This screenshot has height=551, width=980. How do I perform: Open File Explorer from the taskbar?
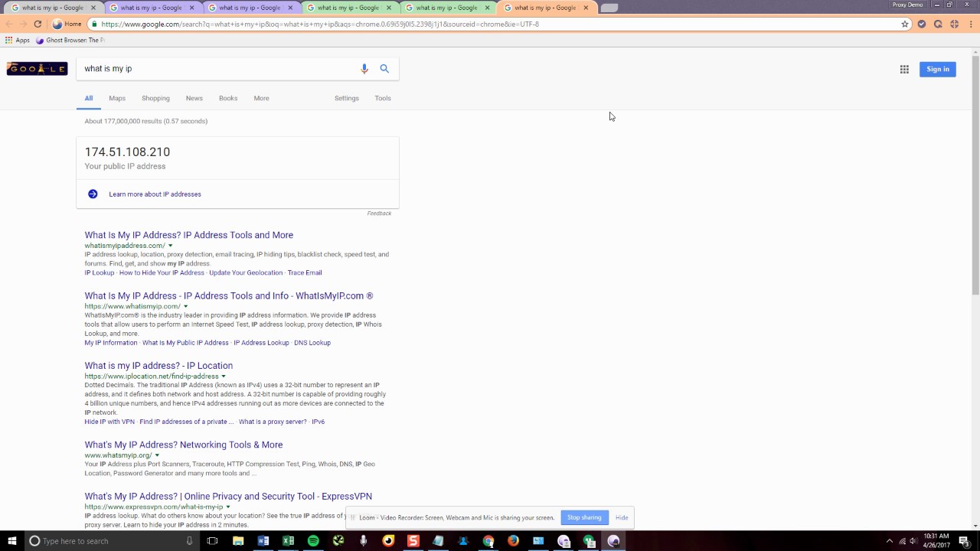tap(238, 541)
